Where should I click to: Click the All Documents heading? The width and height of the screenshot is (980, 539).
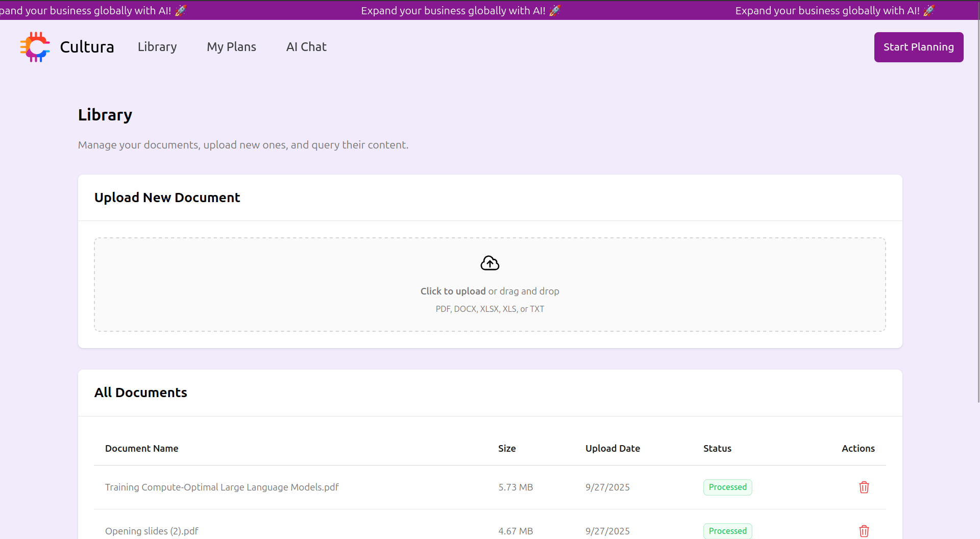(x=141, y=392)
